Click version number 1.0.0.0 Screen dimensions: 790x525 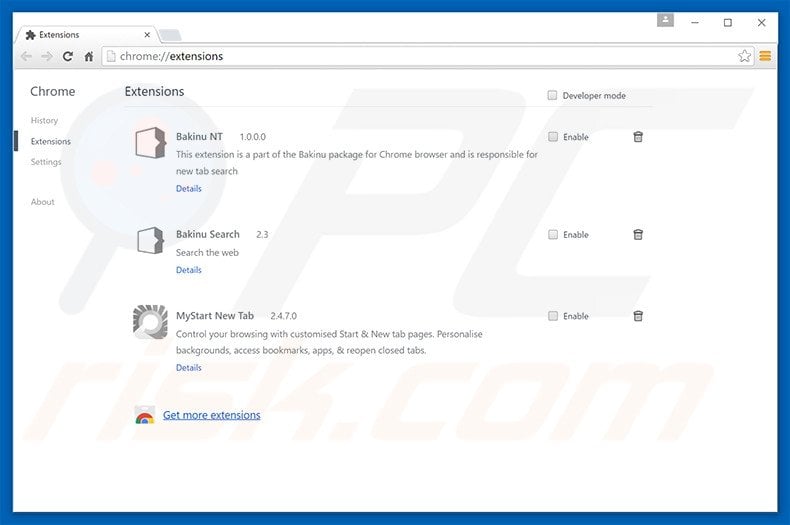click(252, 137)
